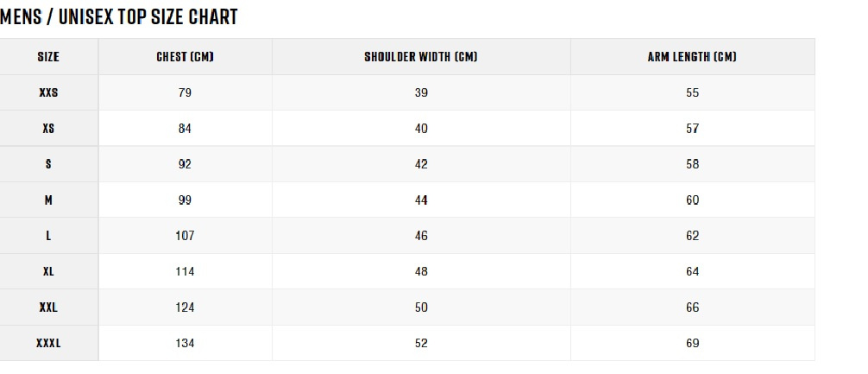Select the XXXL size row label

(48, 343)
